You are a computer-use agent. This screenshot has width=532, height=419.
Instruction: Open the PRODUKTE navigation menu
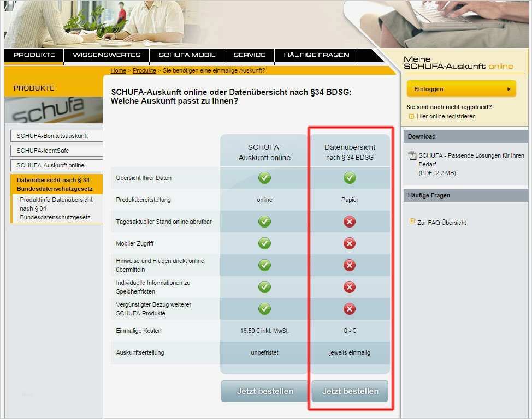[34, 55]
